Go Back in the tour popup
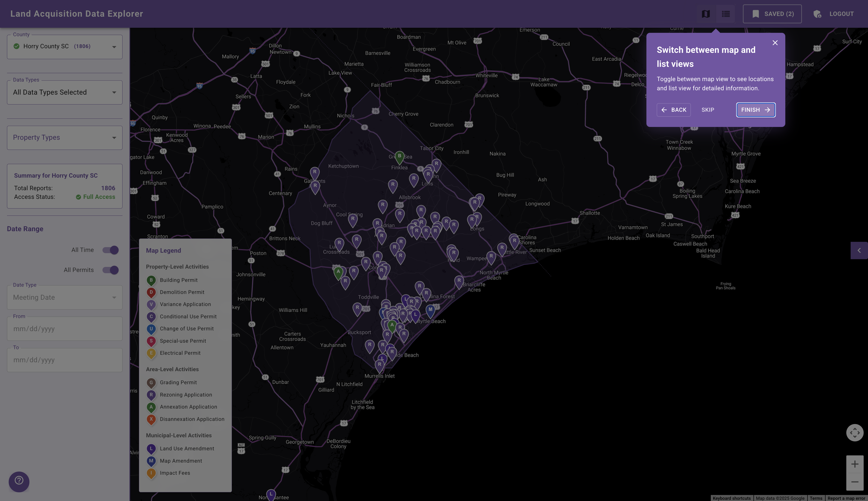 click(673, 110)
